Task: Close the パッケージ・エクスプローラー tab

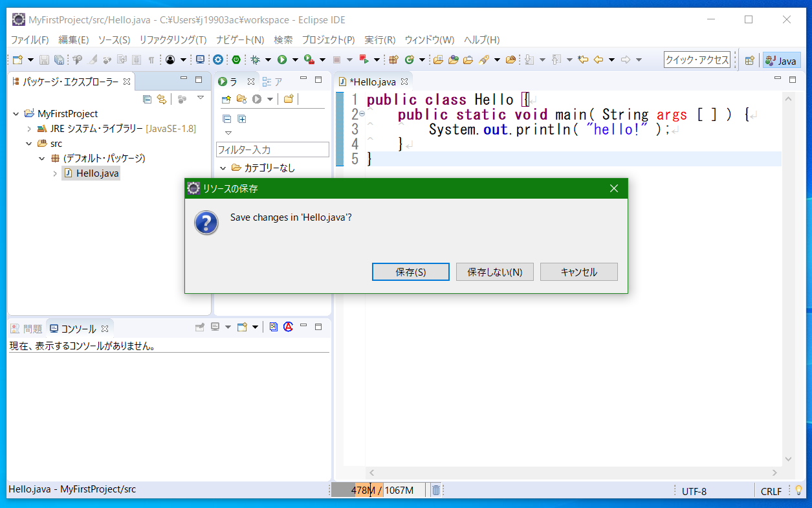Action: (x=127, y=82)
